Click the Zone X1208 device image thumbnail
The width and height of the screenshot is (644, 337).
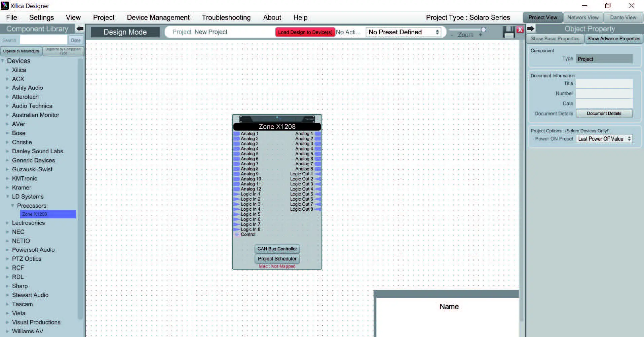pos(277,119)
